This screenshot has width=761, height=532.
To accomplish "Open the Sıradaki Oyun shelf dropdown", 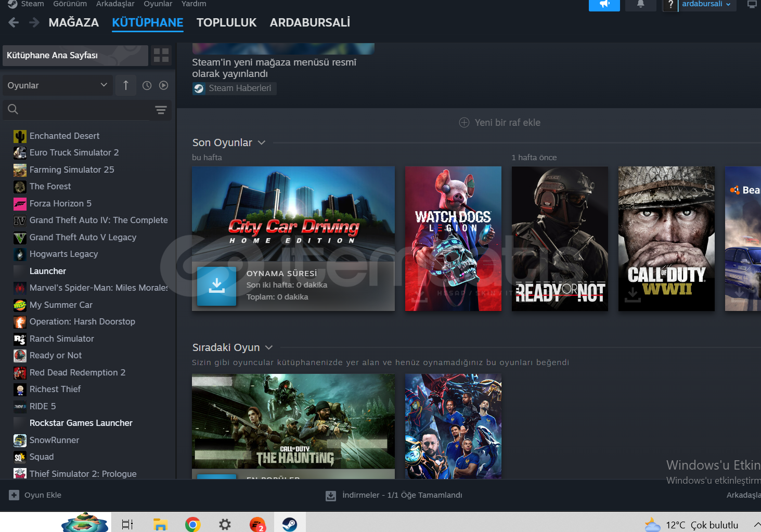I will [269, 347].
